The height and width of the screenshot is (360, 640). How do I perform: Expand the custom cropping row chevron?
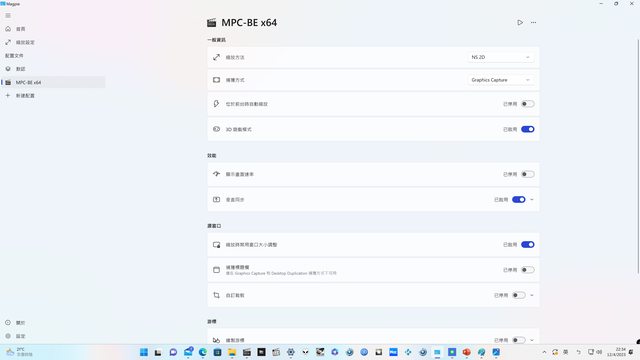(532, 295)
